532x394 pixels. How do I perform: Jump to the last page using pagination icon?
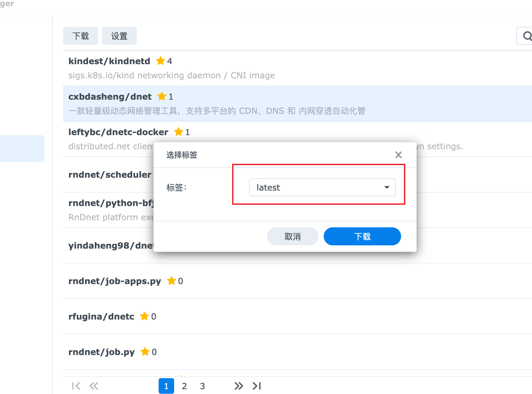[257, 386]
